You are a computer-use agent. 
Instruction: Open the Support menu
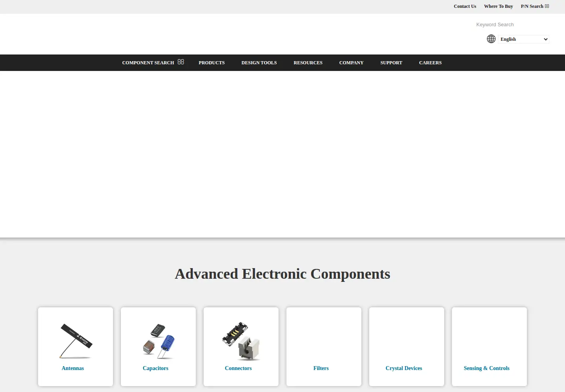(x=391, y=63)
